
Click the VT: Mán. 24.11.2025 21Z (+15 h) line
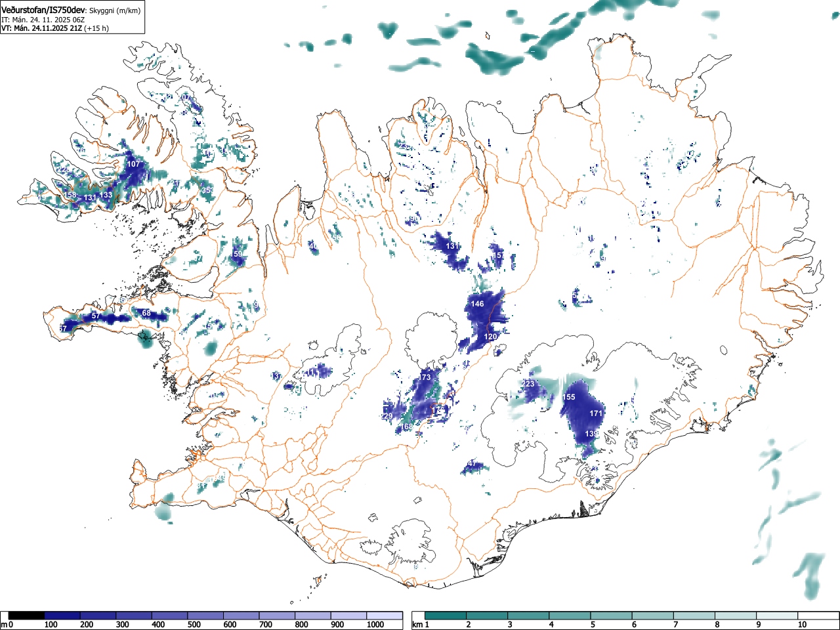[x=55, y=28]
